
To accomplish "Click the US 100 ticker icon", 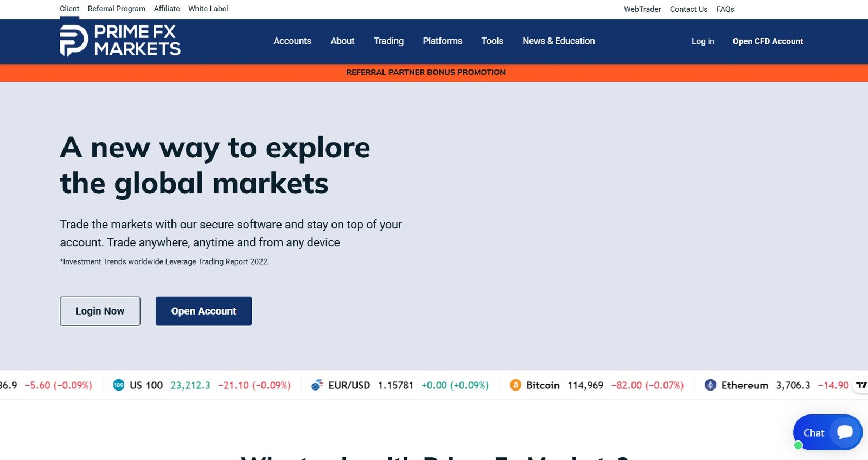I will pyautogui.click(x=119, y=385).
